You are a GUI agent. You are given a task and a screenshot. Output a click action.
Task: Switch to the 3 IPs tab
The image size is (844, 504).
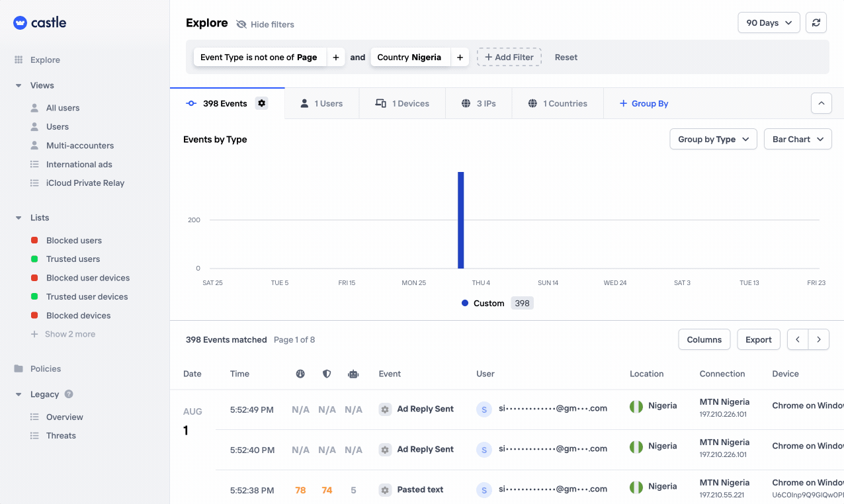[x=478, y=104]
